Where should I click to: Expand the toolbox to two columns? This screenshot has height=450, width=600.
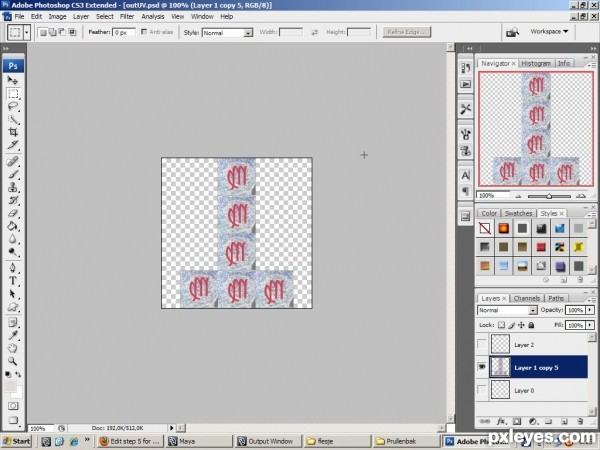click(6, 49)
